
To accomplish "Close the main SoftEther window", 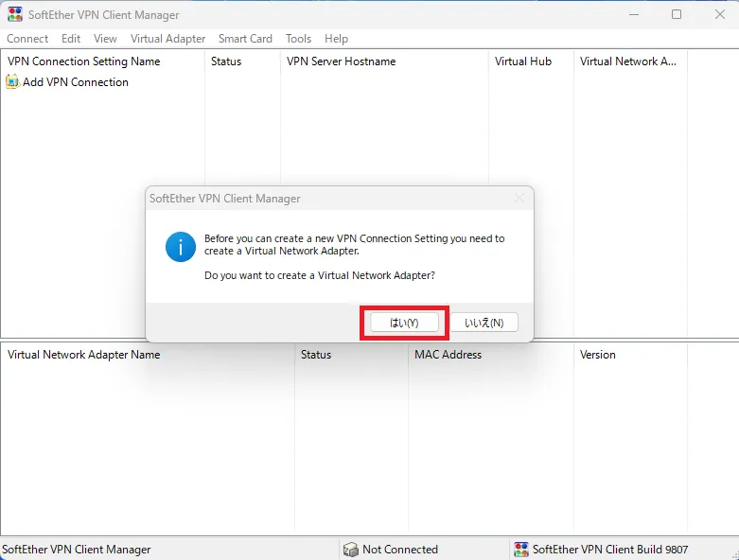I will coord(720,14).
